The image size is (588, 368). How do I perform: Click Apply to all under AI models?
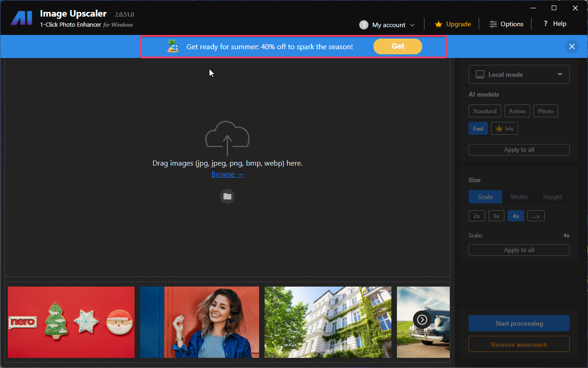[x=519, y=150]
